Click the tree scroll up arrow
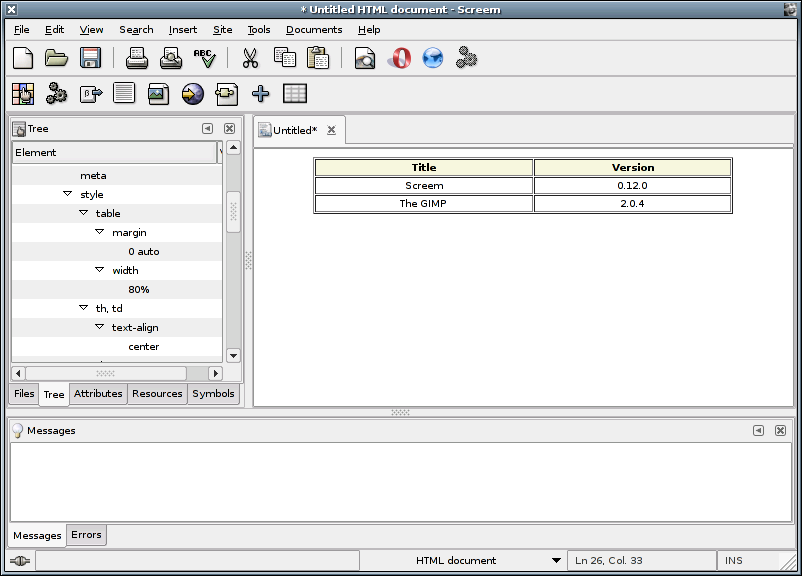 [233, 148]
